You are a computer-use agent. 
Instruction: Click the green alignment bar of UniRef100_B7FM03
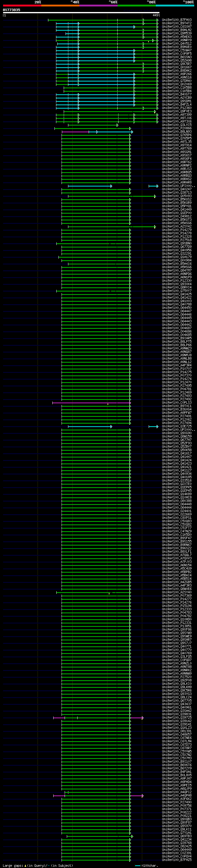click(x=103, y=20)
